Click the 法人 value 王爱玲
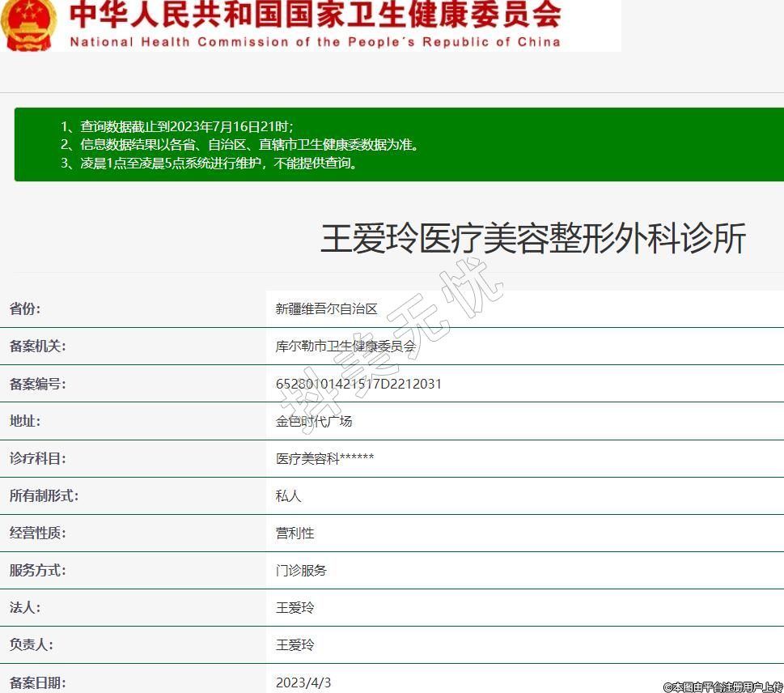The image size is (784, 693). click(x=295, y=607)
